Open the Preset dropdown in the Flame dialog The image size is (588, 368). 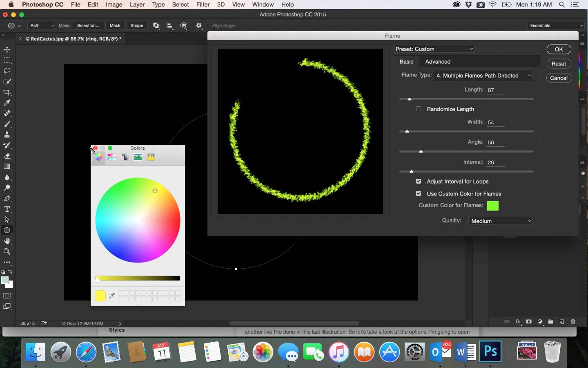[434, 49]
